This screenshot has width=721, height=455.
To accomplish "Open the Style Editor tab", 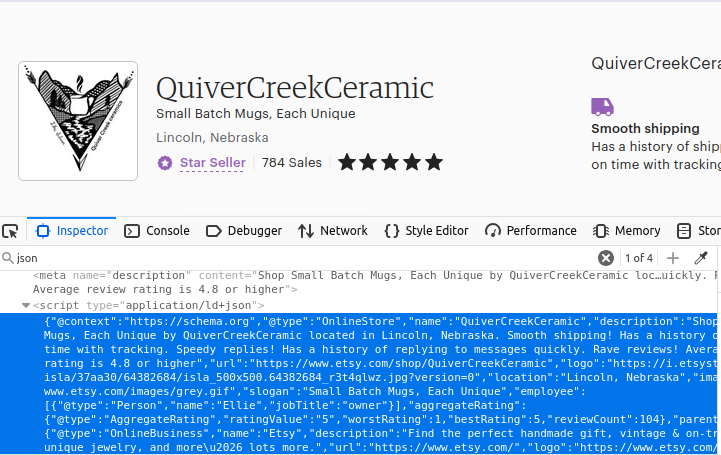I will 426,231.
